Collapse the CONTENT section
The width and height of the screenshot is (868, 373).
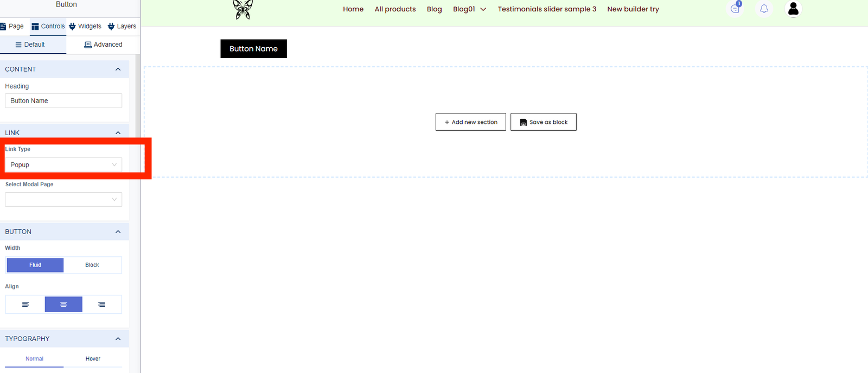point(118,69)
